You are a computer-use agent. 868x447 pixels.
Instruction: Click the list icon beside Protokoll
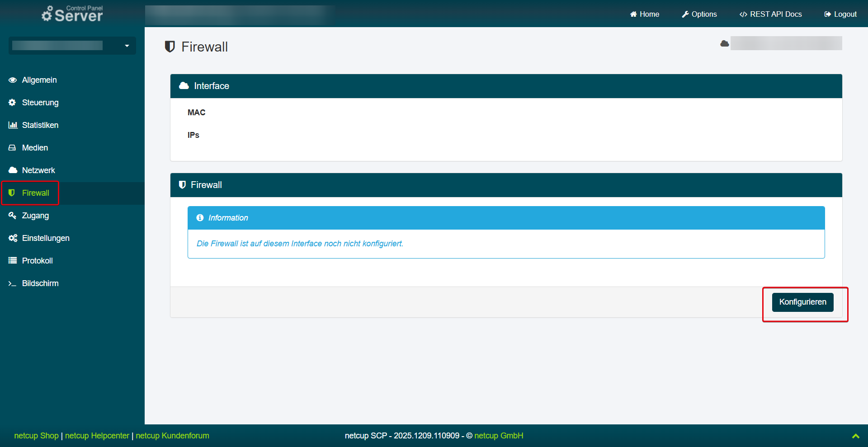(x=13, y=261)
